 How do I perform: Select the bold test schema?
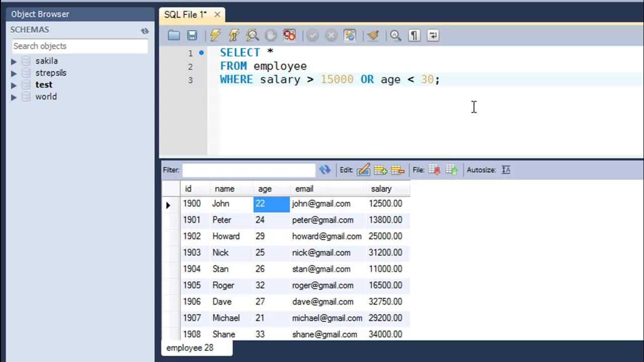(44, 85)
